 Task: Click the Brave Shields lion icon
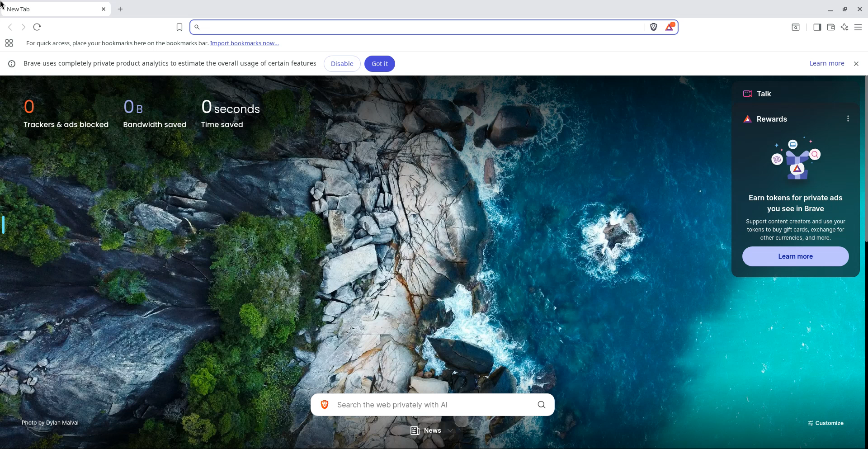653,27
